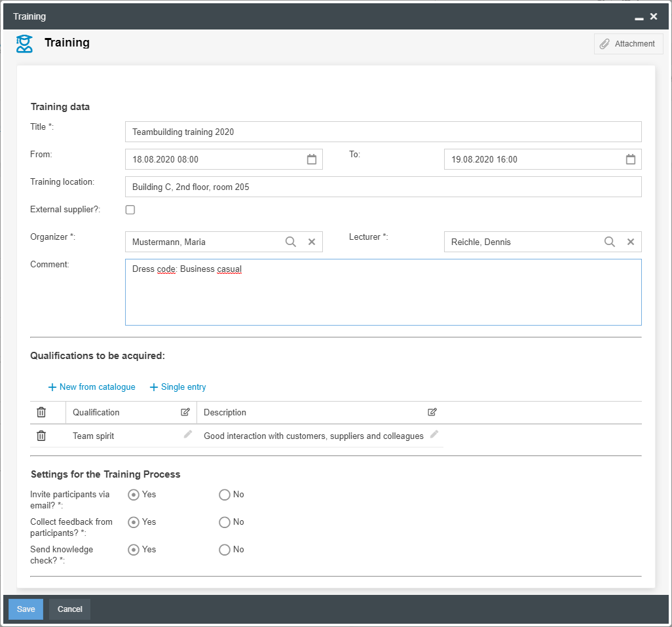Click the Organizer search magnifier icon
The width and height of the screenshot is (672, 627).
coord(291,242)
